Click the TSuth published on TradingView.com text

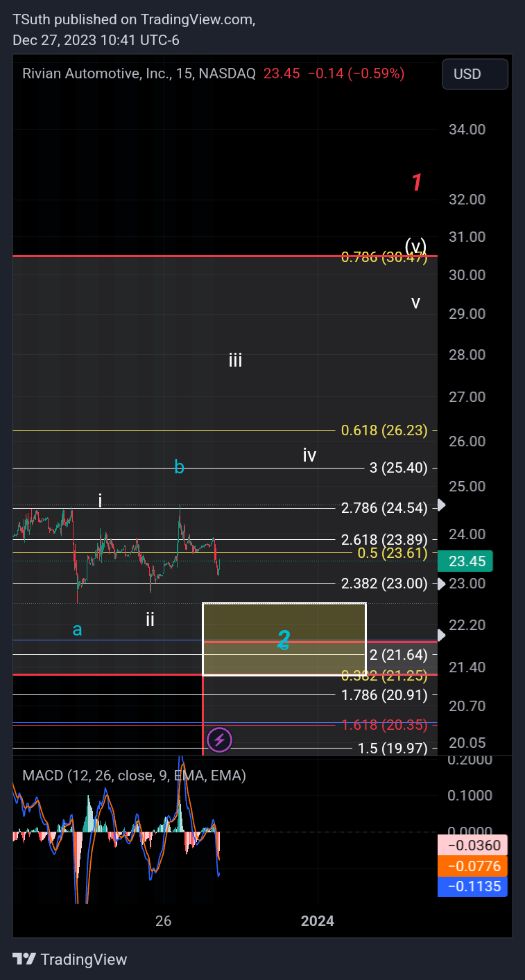[x=134, y=20]
